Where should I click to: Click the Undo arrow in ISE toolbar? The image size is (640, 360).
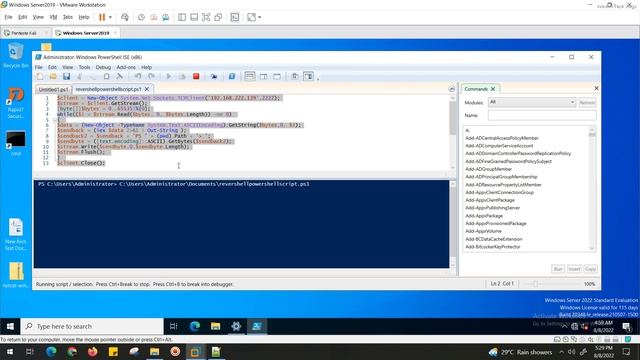(x=138, y=76)
